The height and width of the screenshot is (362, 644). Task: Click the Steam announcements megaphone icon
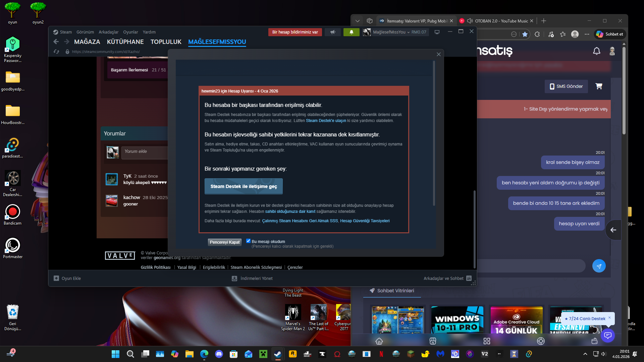(x=333, y=32)
